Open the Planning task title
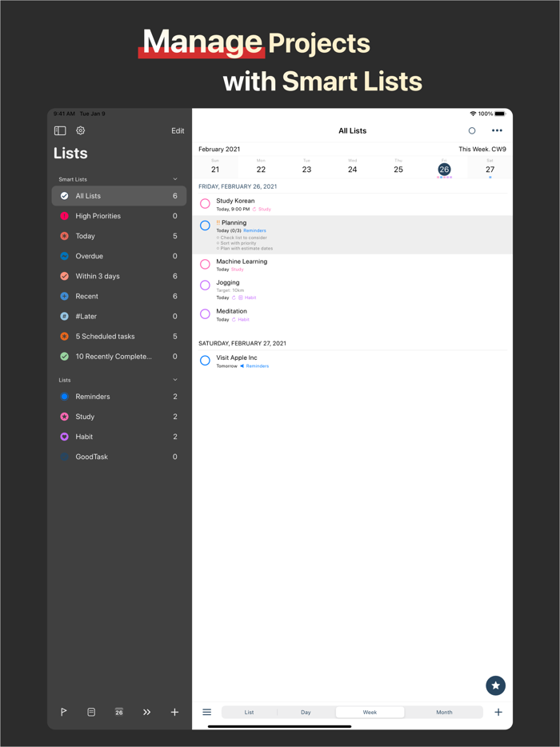Viewport: 560px width, 747px height. (x=234, y=222)
